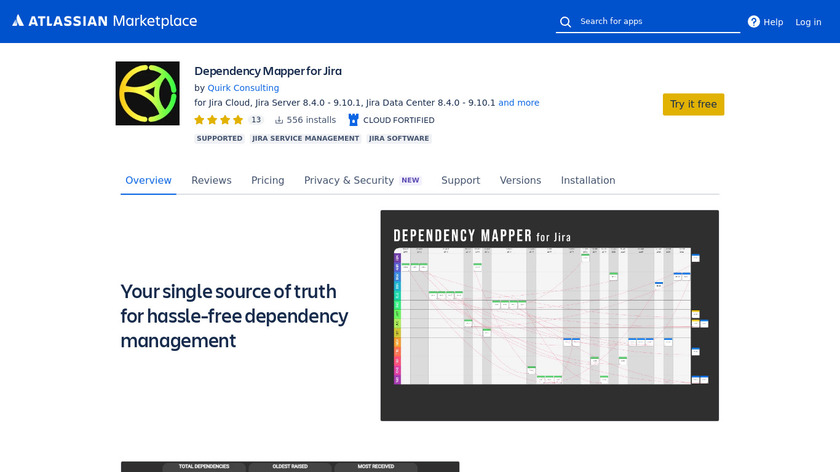
Task: Click the star rating icons
Action: [218, 120]
